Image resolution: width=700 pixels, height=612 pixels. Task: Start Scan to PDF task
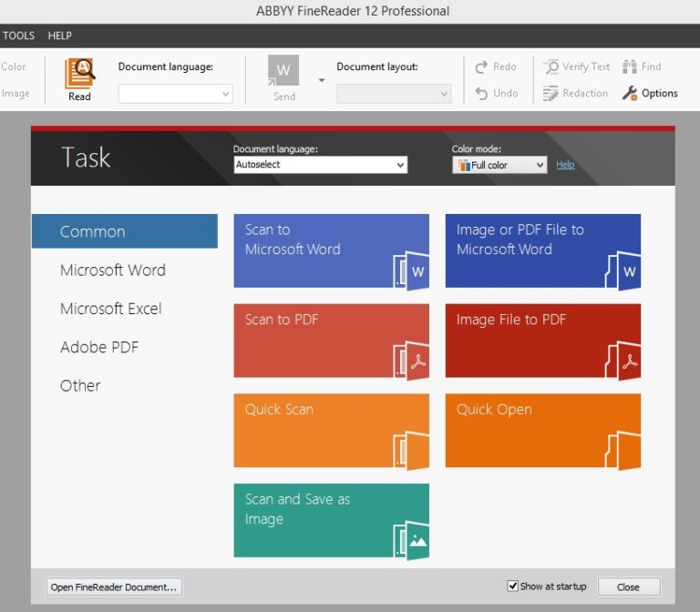[331, 341]
